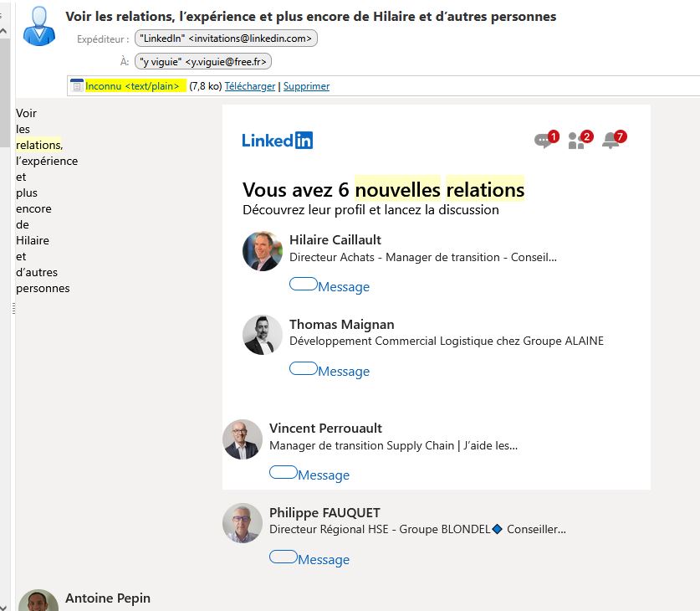Click the sender contact avatar icon

(38, 25)
